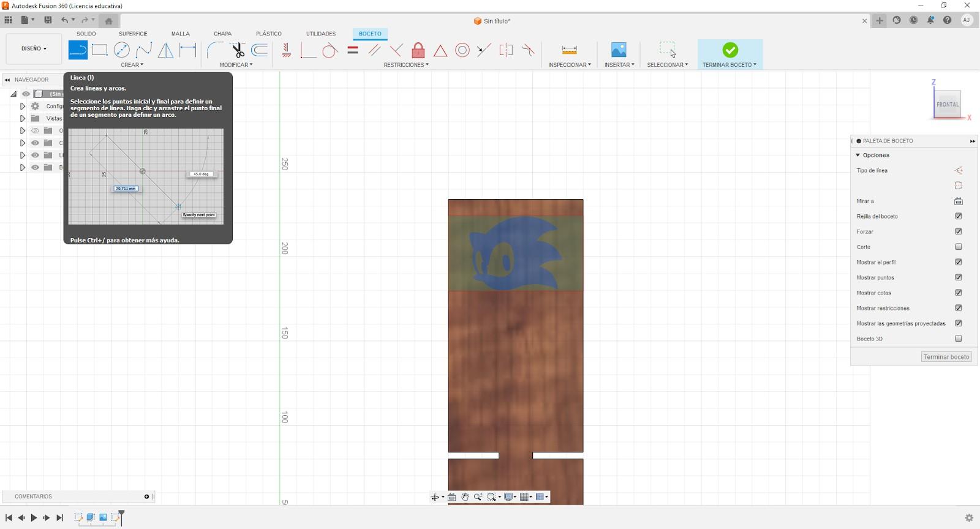
Task: Toggle construction line type in palette
Action: point(959,170)
